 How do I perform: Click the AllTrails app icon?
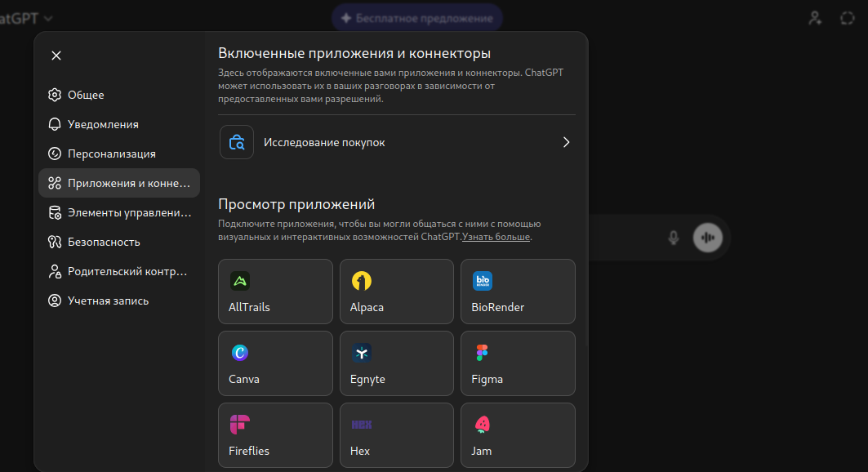coord(240,281)
